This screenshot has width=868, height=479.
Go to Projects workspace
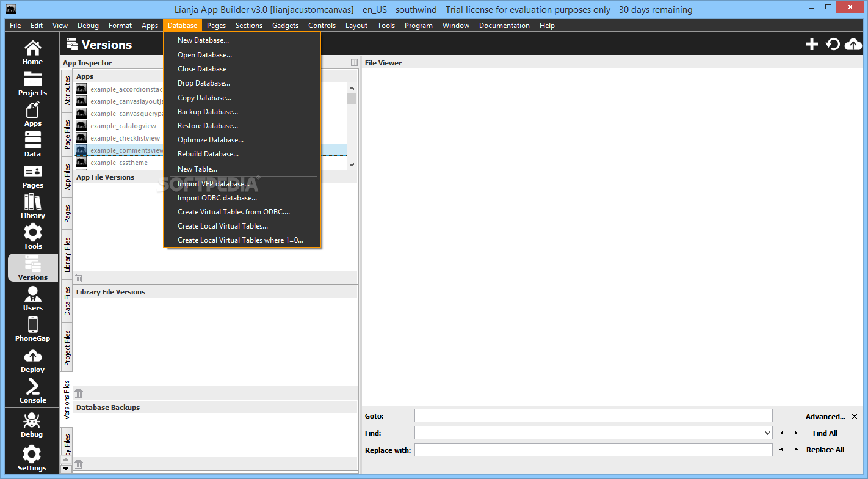click(32, 84)
